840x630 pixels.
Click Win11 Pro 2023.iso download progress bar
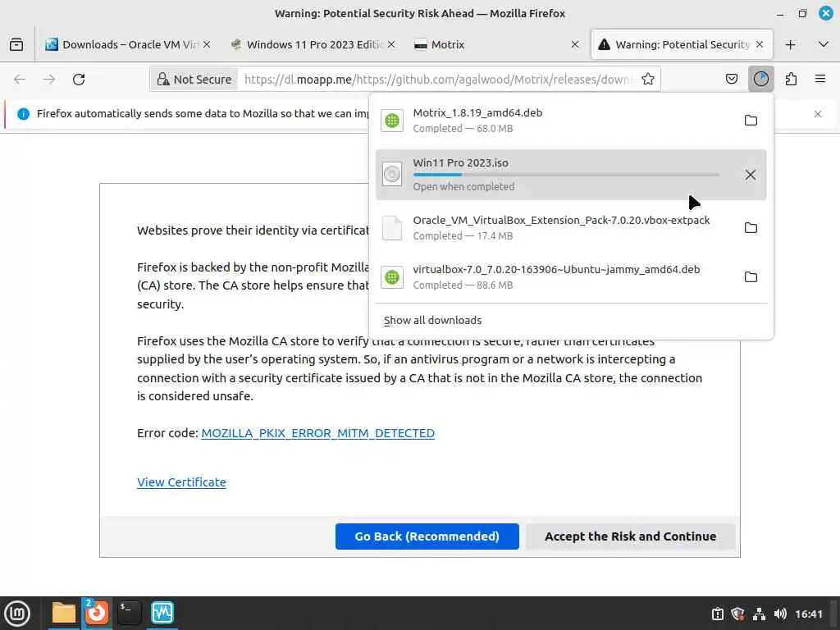pyautogui.click(x=566, y=175)
